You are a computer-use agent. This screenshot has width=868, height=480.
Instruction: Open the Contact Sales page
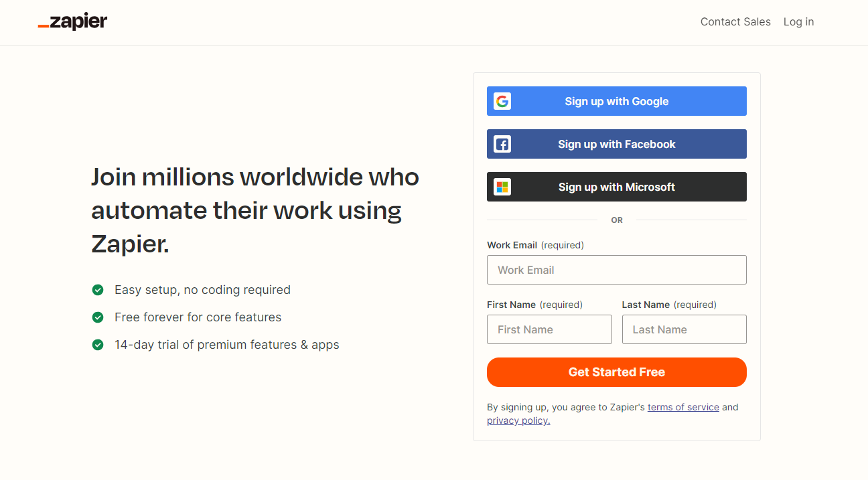click(735, 22)
